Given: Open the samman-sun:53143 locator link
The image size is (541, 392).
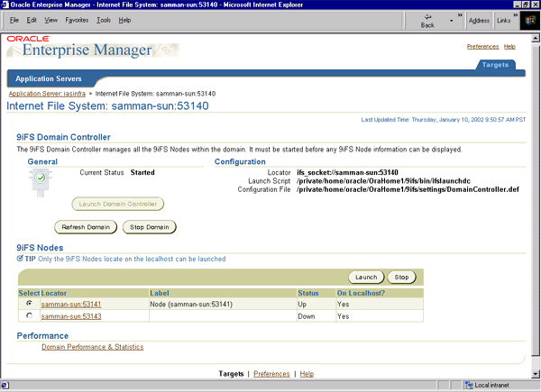Looking at the screenshot, I should [x=71, y=316].
